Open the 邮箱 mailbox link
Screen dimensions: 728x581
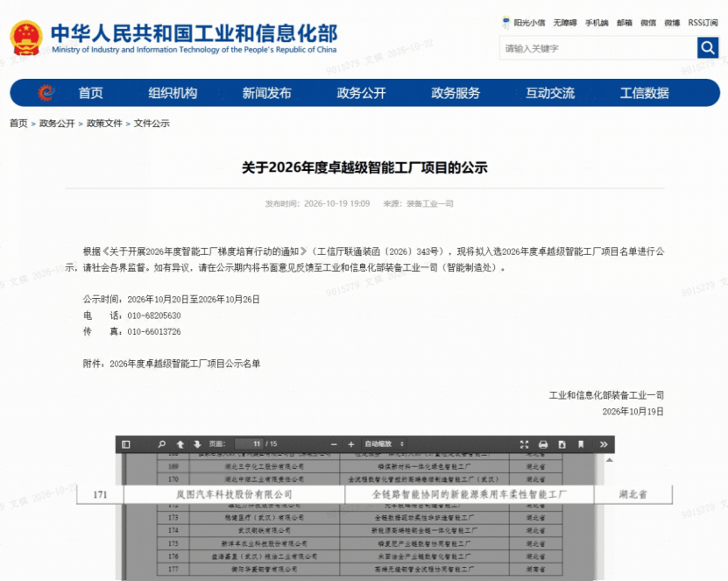click(625, 23)
